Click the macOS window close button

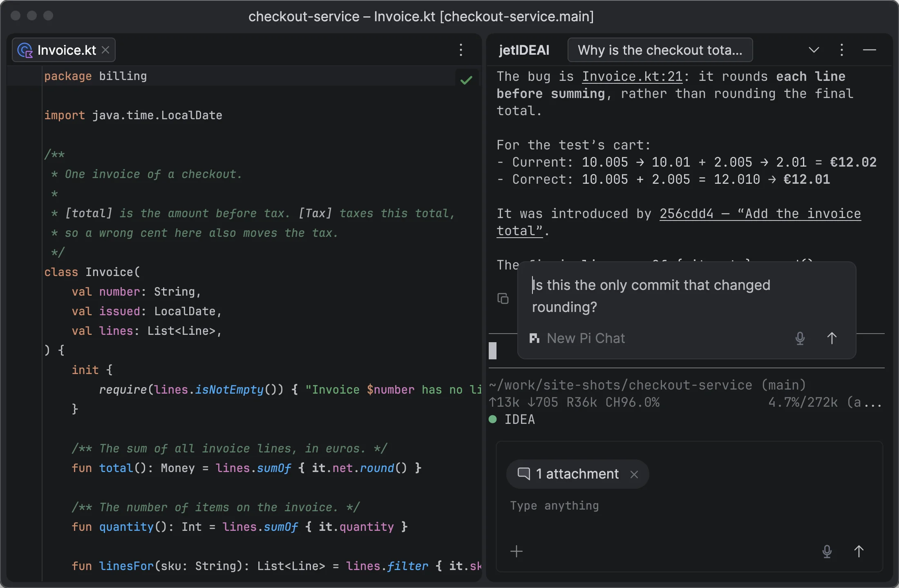pos(16,16)
